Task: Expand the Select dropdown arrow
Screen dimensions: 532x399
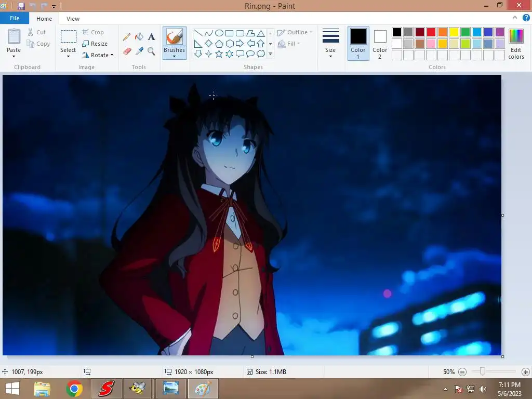Action: pos(68,56)
